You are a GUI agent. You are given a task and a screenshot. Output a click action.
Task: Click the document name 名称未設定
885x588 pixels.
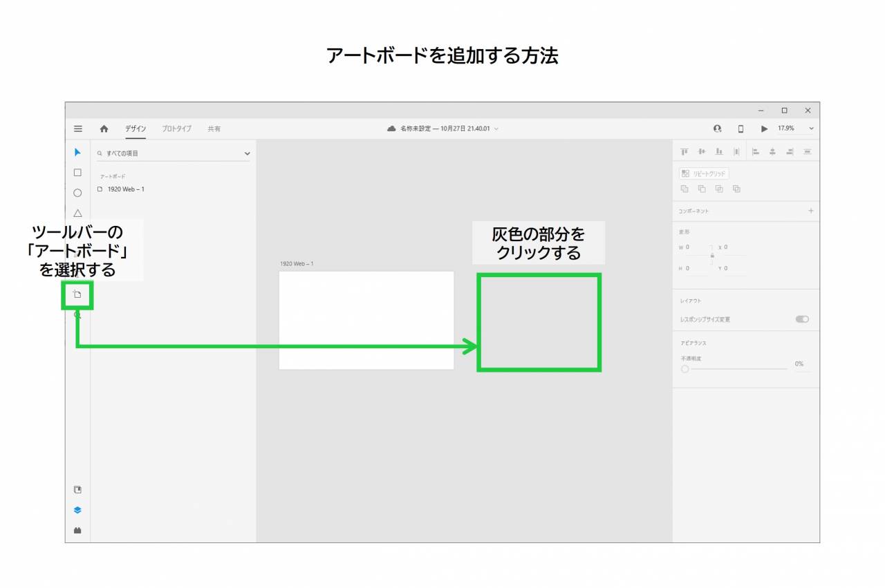[416, 129]
